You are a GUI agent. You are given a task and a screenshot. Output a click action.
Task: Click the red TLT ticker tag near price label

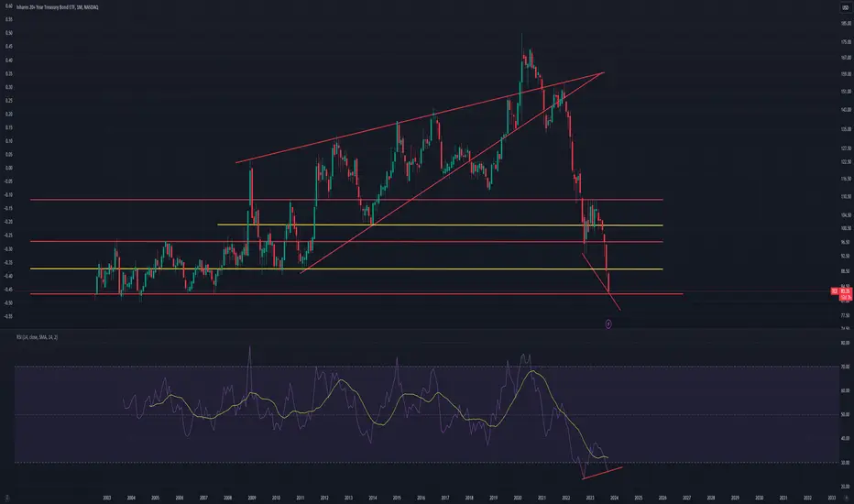[835, 291]
